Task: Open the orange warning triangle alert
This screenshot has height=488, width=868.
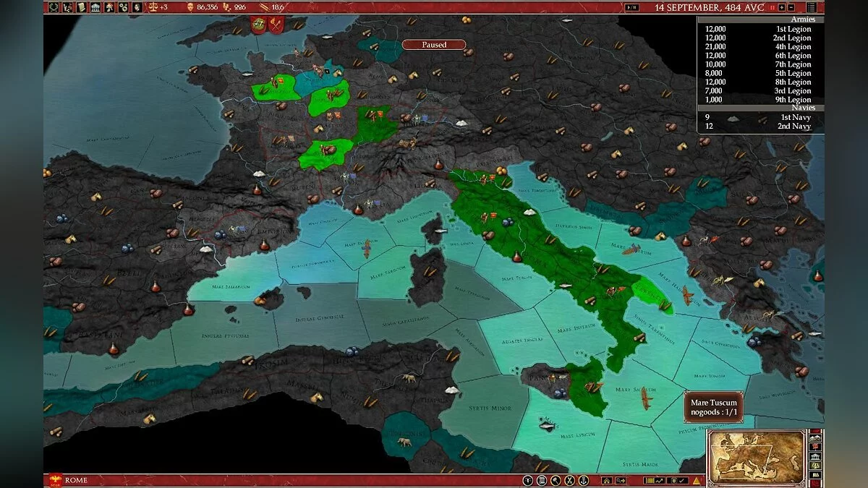Action: tap(697, 481)
